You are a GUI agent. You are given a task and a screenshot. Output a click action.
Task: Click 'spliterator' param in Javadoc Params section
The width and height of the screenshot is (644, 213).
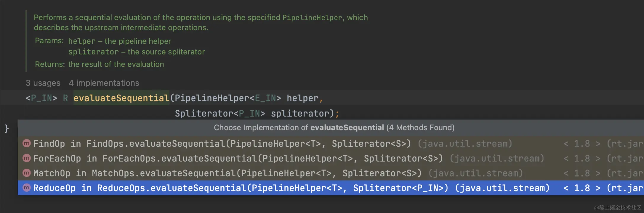click(x=93, y=52)
